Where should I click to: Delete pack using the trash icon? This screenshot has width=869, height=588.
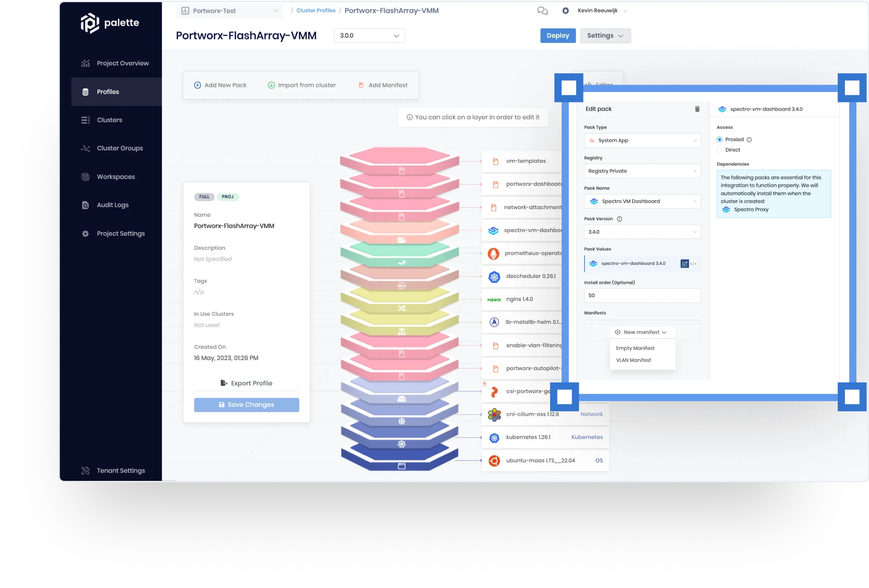(697, 109)
